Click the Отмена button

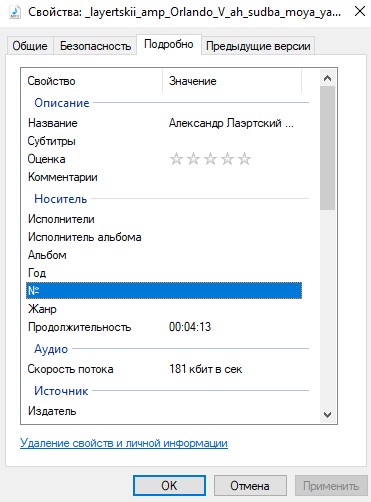pos(250,485)
